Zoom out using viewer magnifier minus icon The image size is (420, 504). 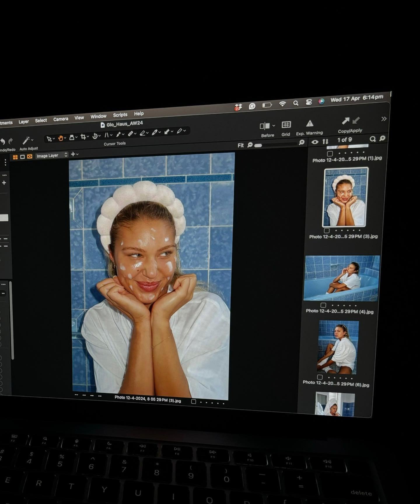250,145
